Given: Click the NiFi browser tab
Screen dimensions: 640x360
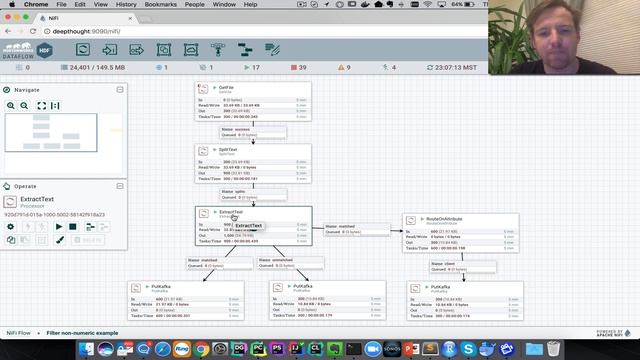Looking at the screenshot, I should pos(86,18).
